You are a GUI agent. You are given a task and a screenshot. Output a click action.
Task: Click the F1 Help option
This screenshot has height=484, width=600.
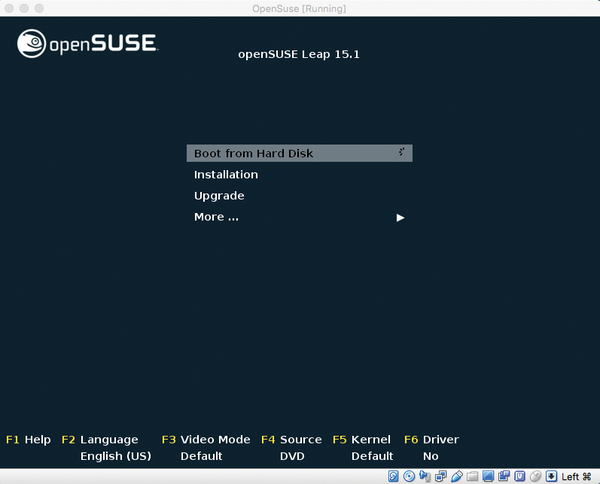tap(28, 440)
